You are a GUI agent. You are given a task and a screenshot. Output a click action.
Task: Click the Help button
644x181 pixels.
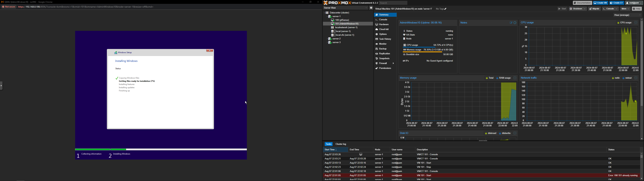[x=637, y=9]
